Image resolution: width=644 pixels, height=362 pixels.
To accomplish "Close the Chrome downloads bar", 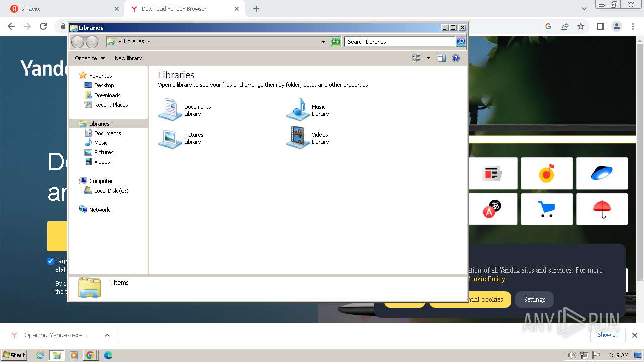I will (634, 335).
